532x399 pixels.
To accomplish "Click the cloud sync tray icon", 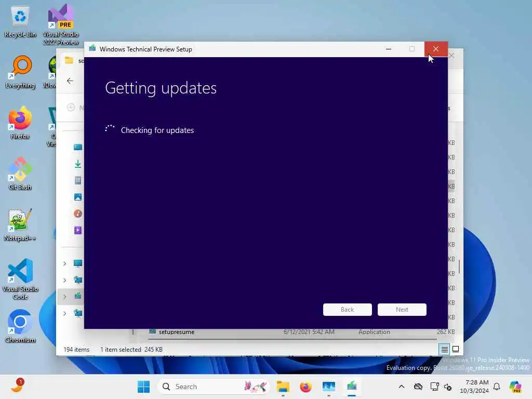I will point(418,387).
